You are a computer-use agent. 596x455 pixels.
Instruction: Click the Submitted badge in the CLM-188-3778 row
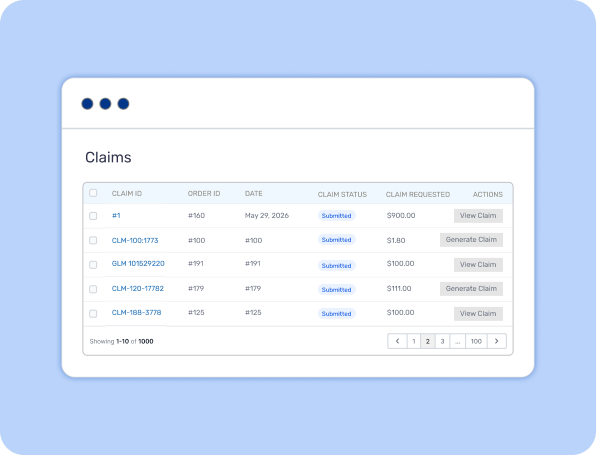point(336,314)
